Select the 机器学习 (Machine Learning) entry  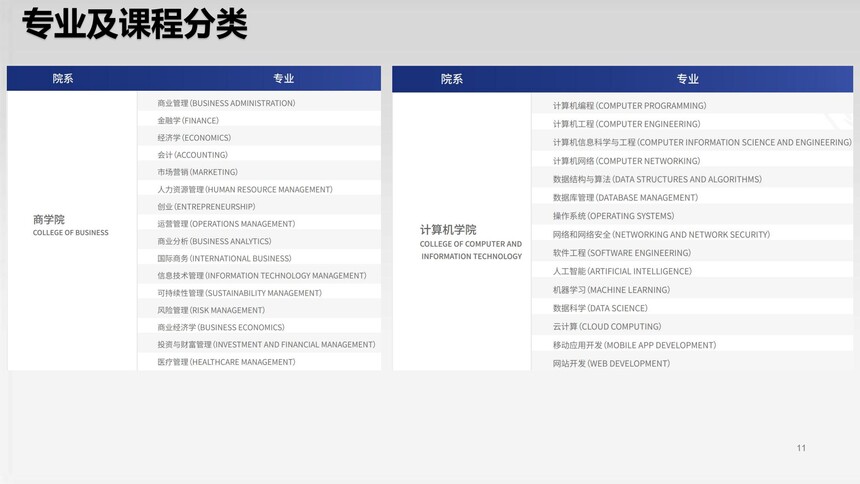[611, 290]
